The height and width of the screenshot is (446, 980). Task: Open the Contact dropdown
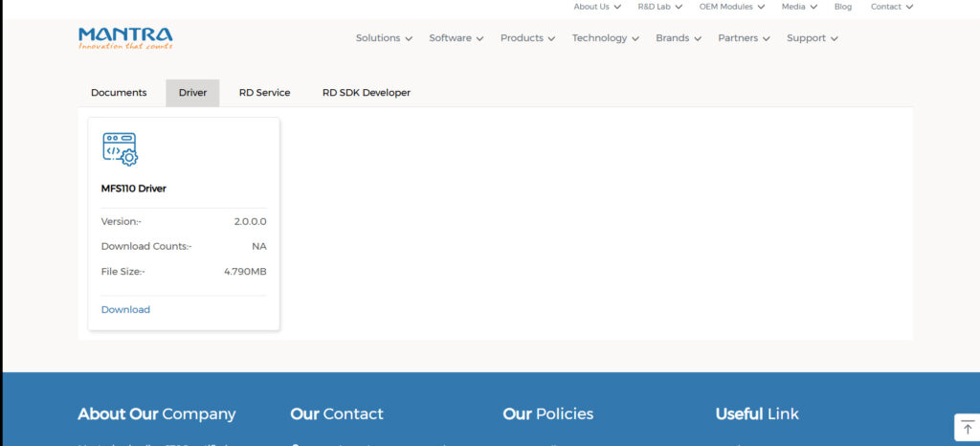(892, 7)
